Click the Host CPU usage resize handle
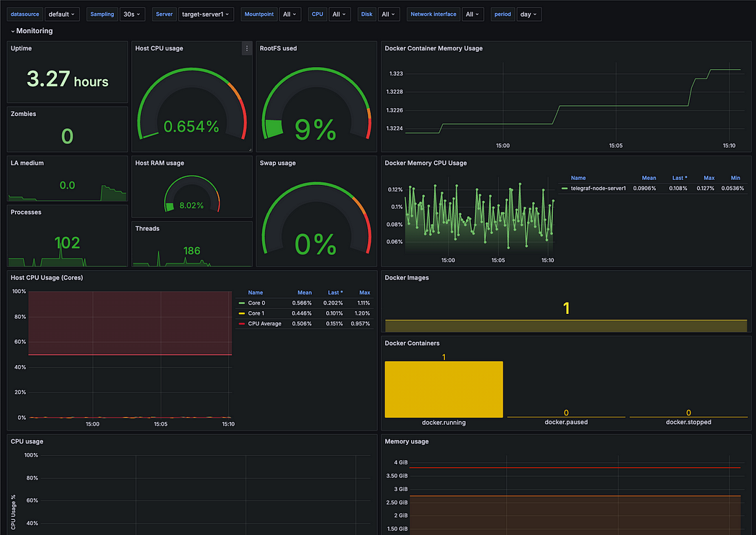Viewport: 756px width, 535px height. click(250, 150)
